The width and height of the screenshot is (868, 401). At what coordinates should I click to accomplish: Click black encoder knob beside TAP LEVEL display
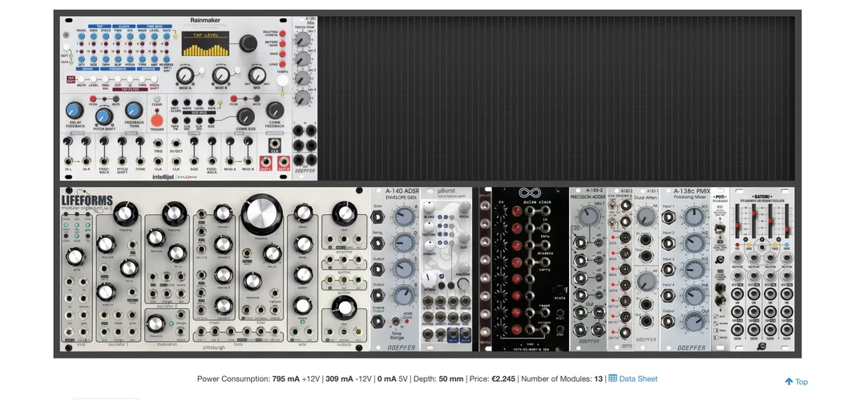click(x=248, y=43)
